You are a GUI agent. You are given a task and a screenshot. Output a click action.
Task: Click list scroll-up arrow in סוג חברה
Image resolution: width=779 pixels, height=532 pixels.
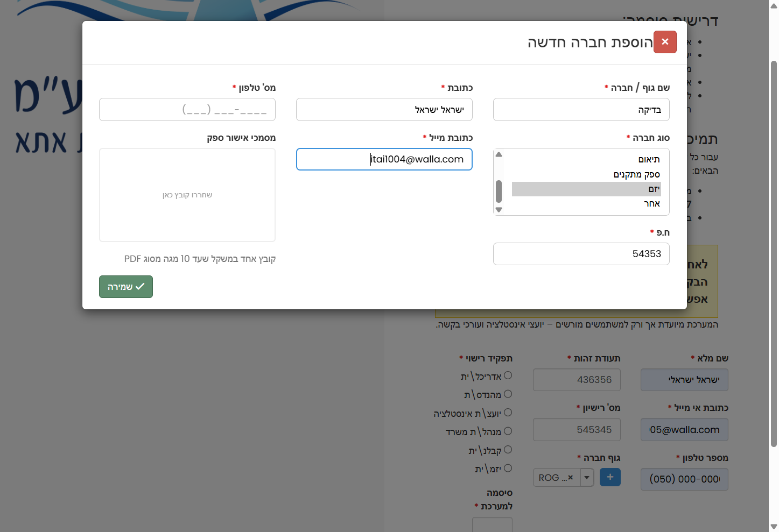(x=499, y=154)
